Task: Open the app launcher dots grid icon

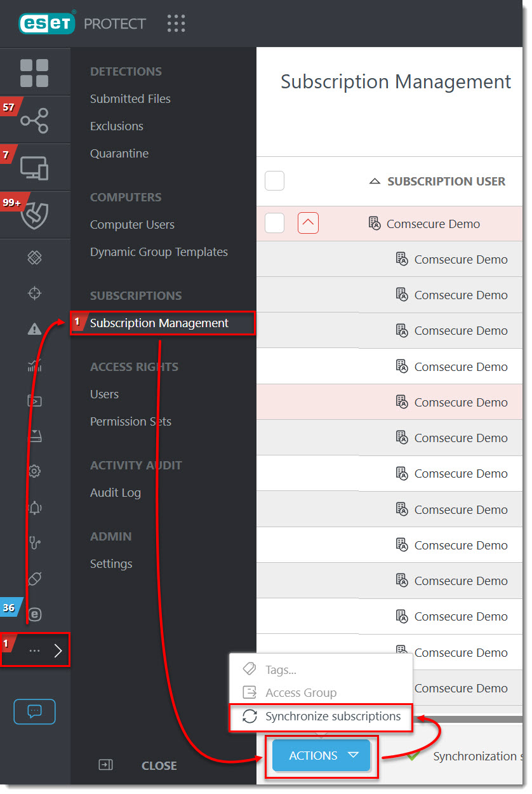Action: [x=176, y=24]
